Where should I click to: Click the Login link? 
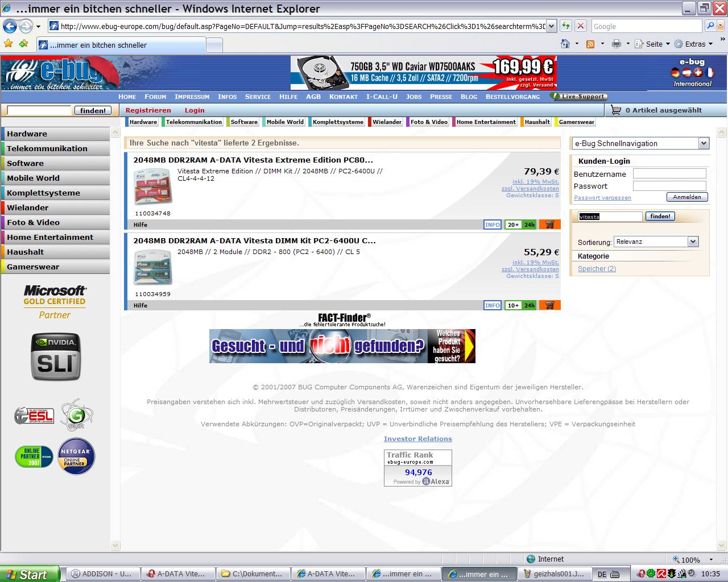coord(195,110)
